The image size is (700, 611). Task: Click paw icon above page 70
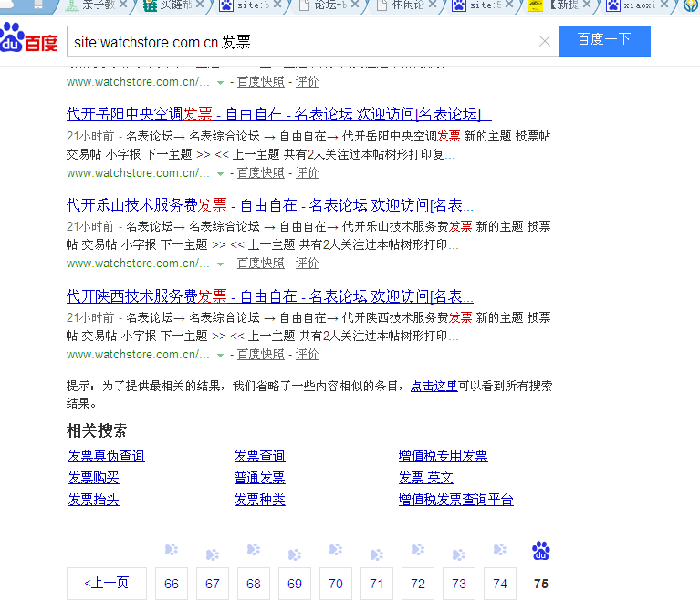pyautogui.click(x=336, y=550)
